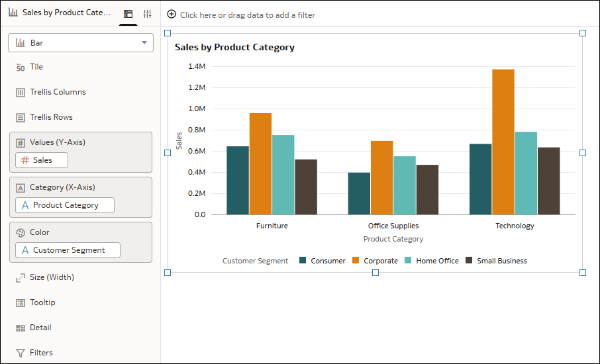Viewport: 600px width, 364px height.
Task: Click the Corporate bar for Technology
Action: (503, 142)
